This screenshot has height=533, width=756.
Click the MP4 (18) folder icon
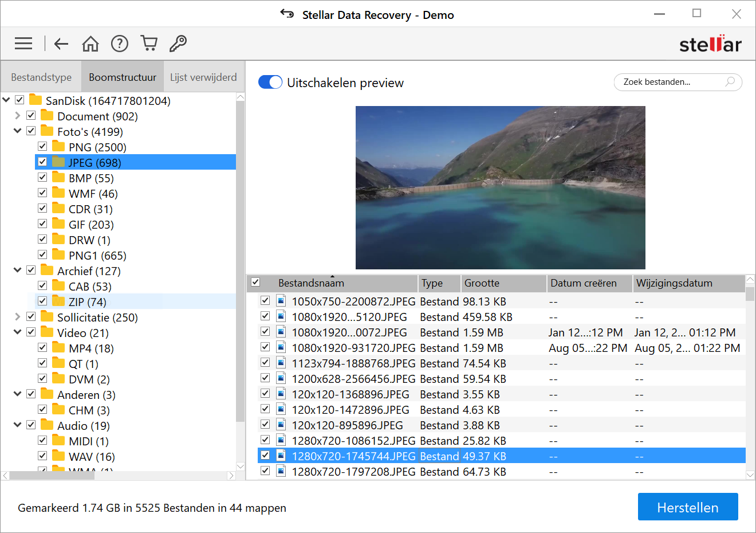point(58,347)
